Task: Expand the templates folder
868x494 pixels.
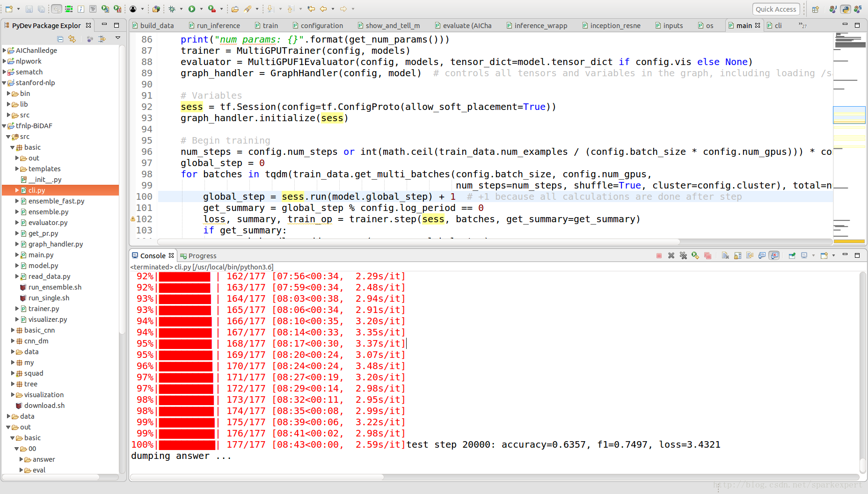Action: (17, 169)
